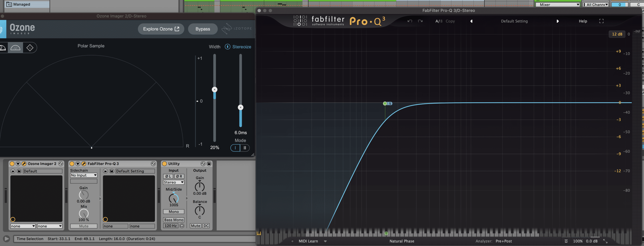
Task: Open Natural Phase processing mode menu
Action: (402, 241)
